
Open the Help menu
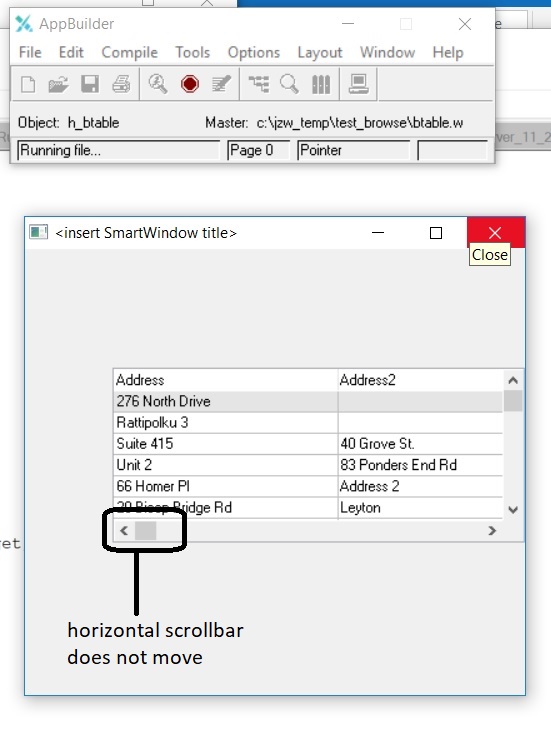click(448, 52)
